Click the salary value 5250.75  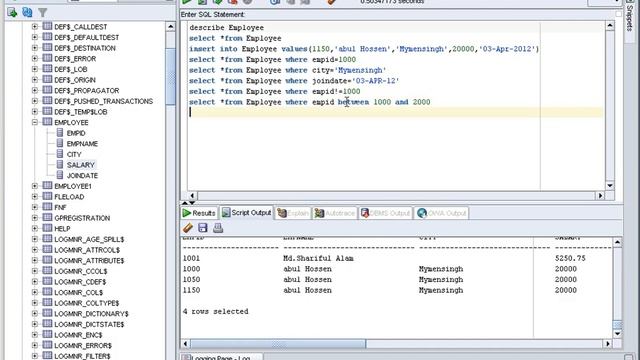point(570,258)
